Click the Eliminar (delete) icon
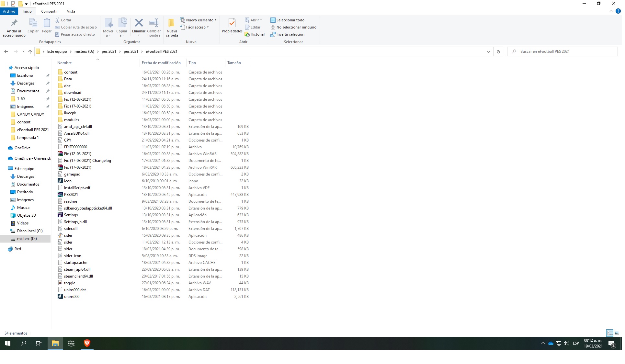 tap(139, 23)
